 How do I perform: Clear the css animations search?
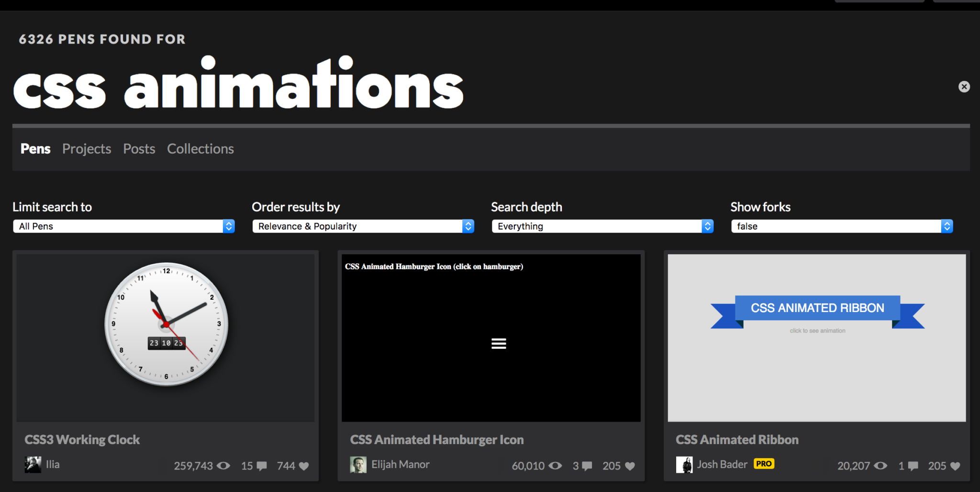coord(964,87)
